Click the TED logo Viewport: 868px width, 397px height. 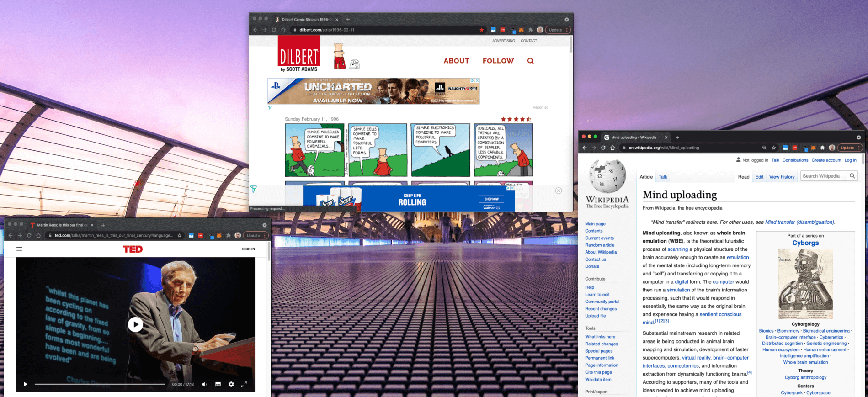[133, 249]
